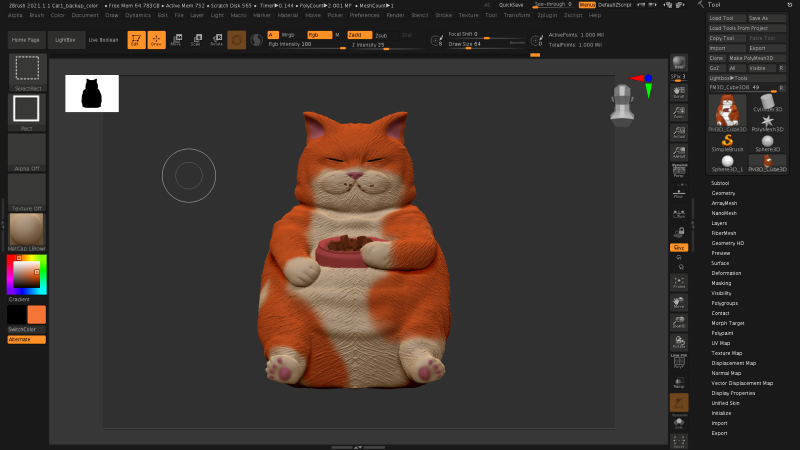Open the Render menu
Image resolution: width=800 pixels, height=450 pixels.
click(x=395, y=15)
